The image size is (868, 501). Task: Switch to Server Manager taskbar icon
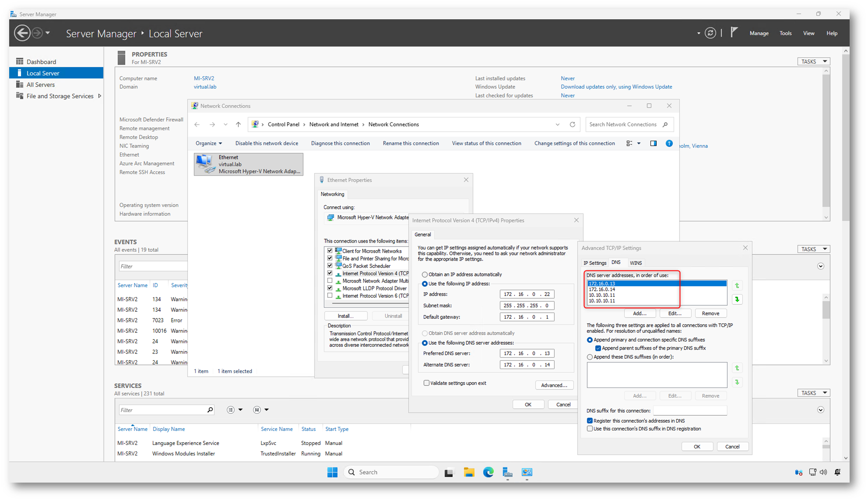[x=507, y=472]
